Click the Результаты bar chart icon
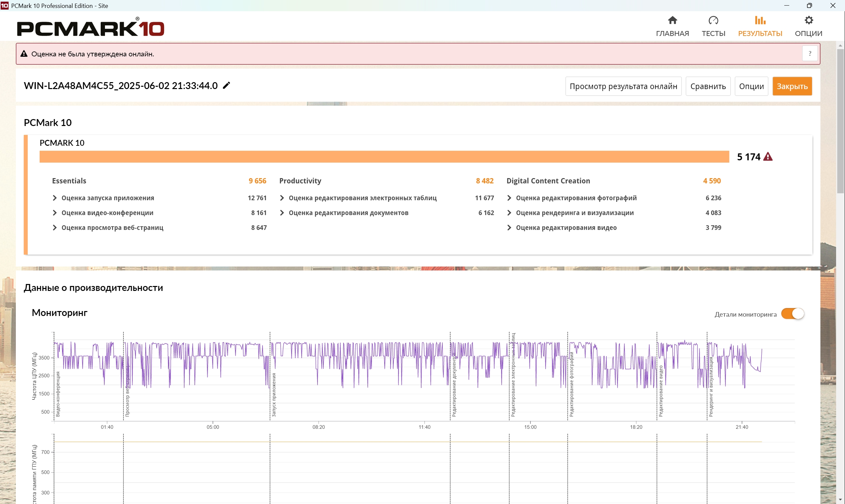Viewport: 845px width, 504px height. coord(760,20)
